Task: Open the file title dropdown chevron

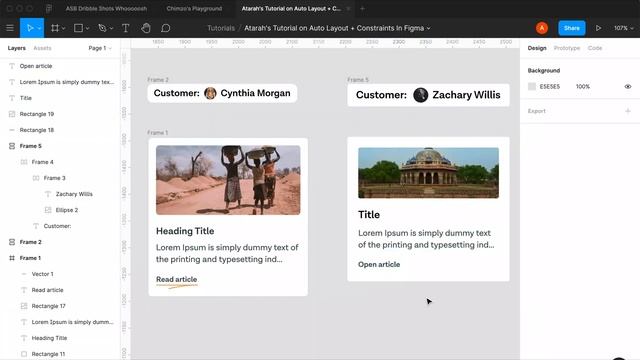Action: (429, 29)
